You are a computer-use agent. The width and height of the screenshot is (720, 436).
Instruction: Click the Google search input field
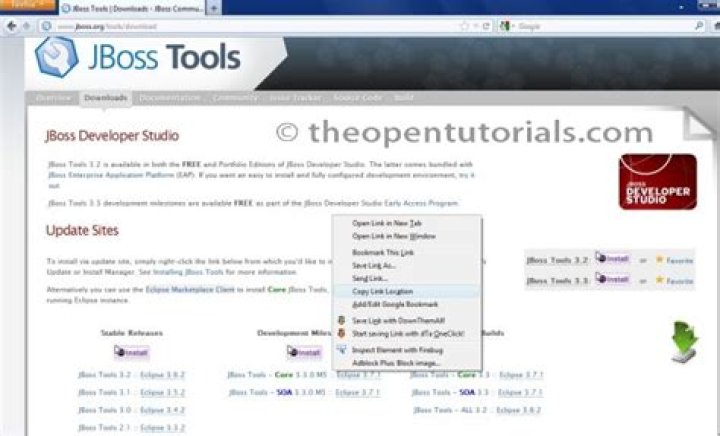click(604, 27)
